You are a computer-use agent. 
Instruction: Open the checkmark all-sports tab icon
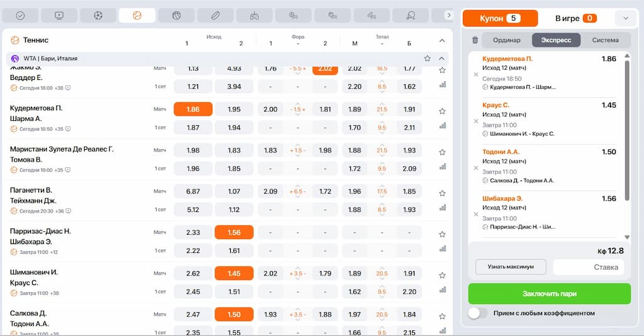(20, 16)
